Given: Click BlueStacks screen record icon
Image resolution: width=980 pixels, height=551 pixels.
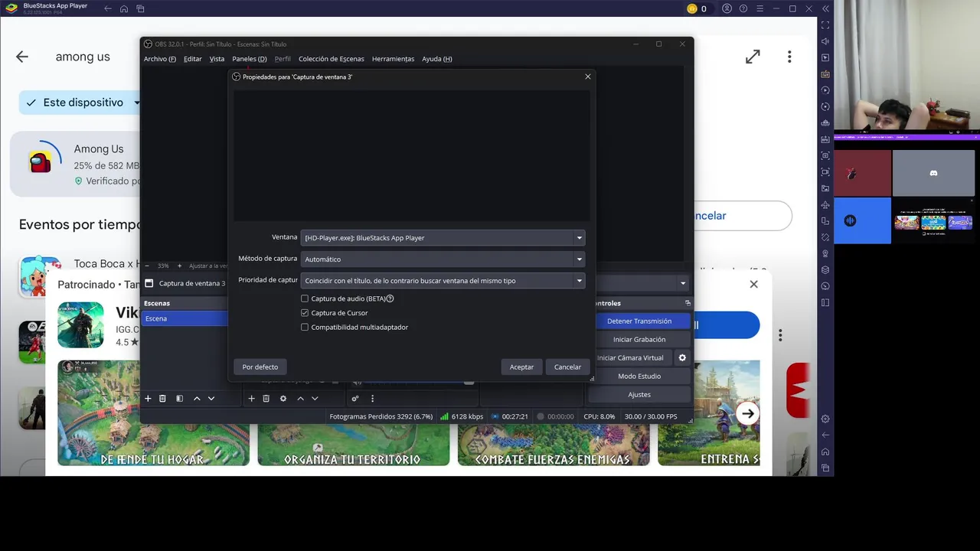Looking at the screenshot, I should point(825,172).
